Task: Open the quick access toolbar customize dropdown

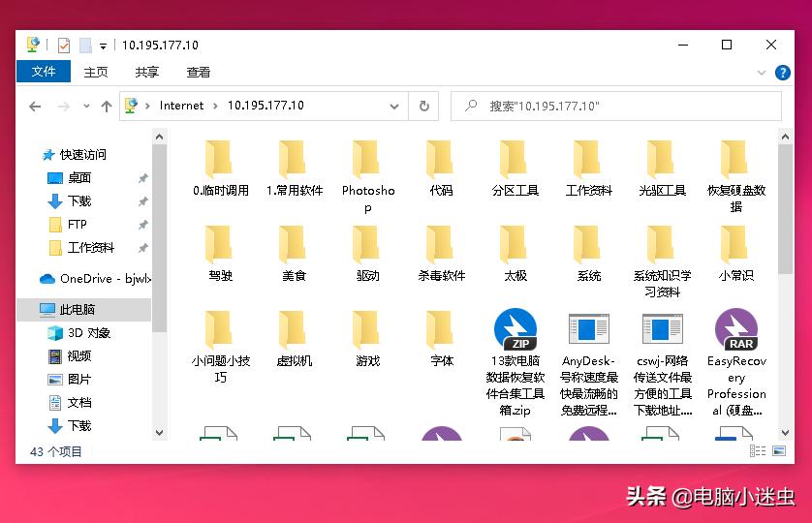Action: click(103, 46)
